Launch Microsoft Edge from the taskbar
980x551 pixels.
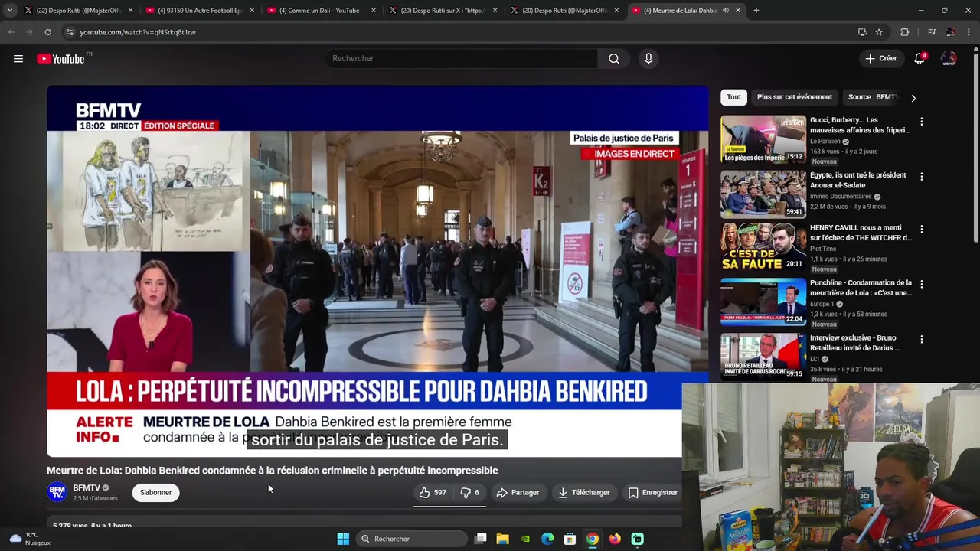[x=547, y=539]
